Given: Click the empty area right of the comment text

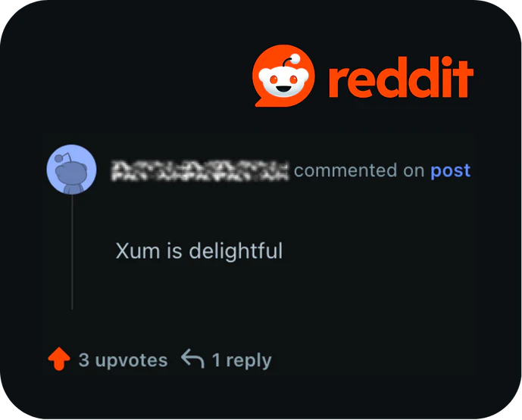Looking at the screenshot, I should (378, 251).
